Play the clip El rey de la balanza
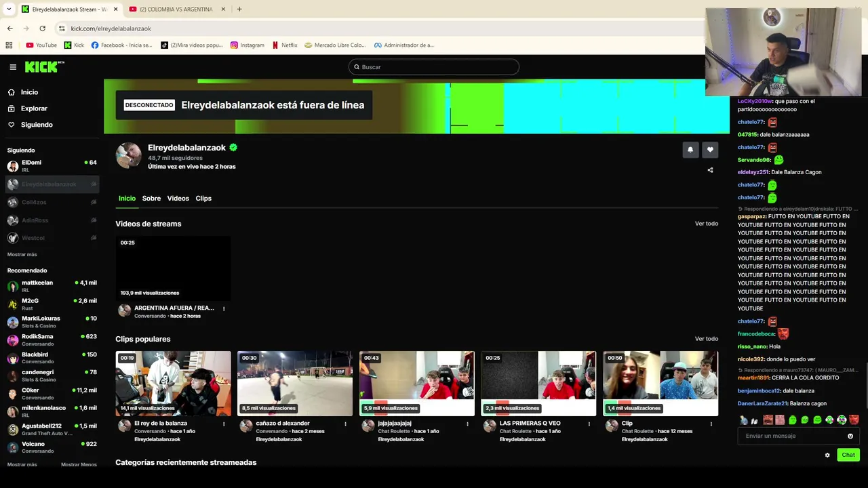 (x=173, y=384)
